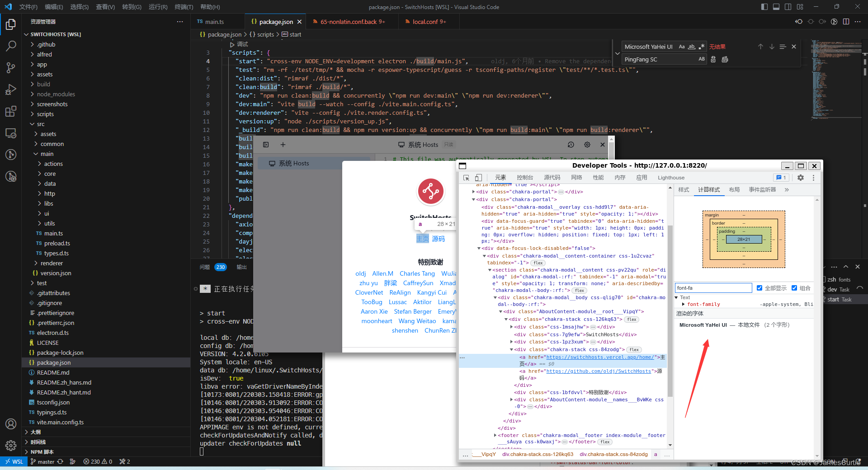Click the switchhosts.vercel.app href in DevTools
Image resolution: width=868 pixels, height=470 pixels.
pyautogui.click(x=600, y=357)
